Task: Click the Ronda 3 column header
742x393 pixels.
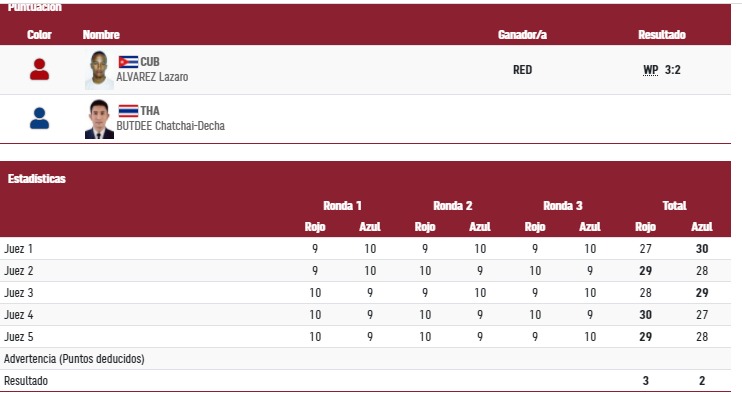Action: [x=563, y=205]
